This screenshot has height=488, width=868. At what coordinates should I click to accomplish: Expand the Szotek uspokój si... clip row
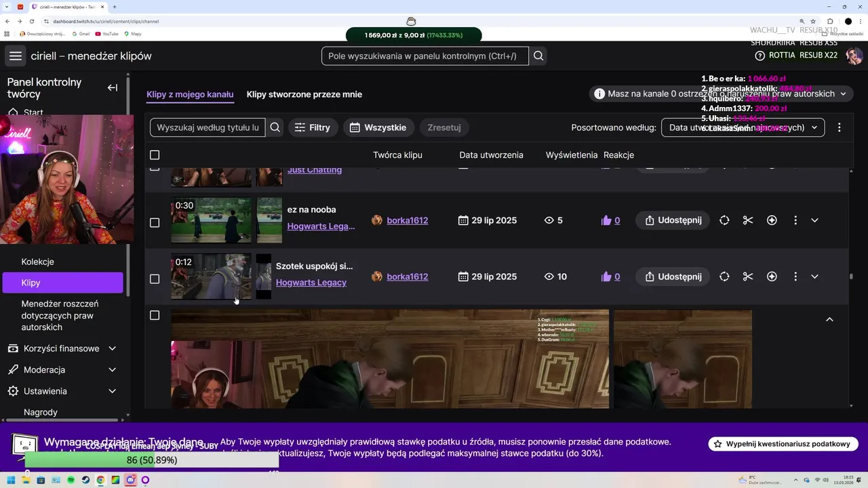[x=814, y=277]
